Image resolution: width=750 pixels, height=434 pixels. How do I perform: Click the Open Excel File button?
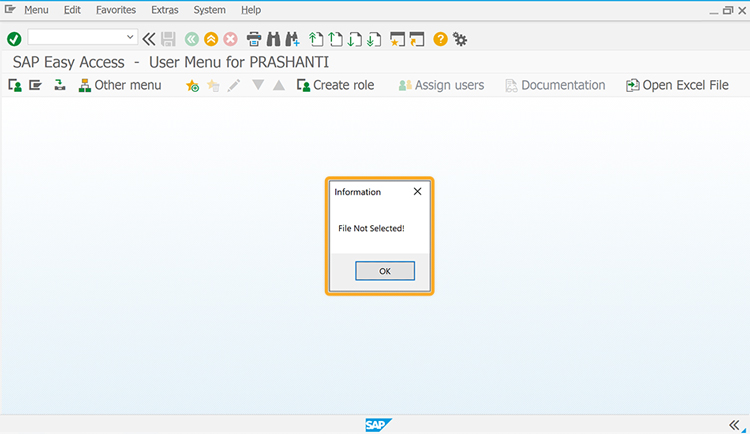coord(677,85)
